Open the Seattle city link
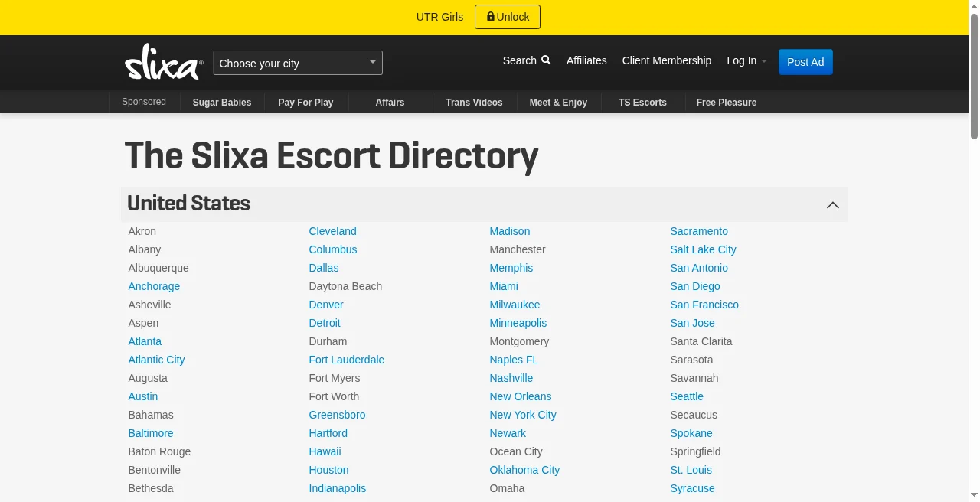The height and width of the screenshot is (502, 980). [x=687, y=396]
